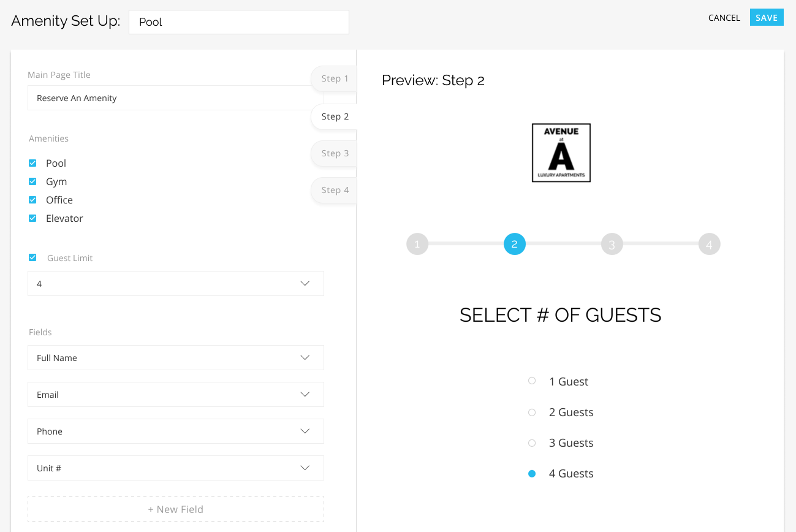Toggle the Elevator amenity checkbox
Viewport: 796px width, 532px height.
click(x=33, y=218)
